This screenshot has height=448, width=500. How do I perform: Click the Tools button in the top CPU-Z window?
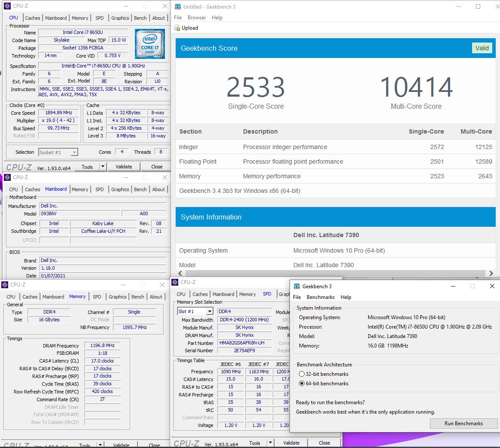[87, 167]
